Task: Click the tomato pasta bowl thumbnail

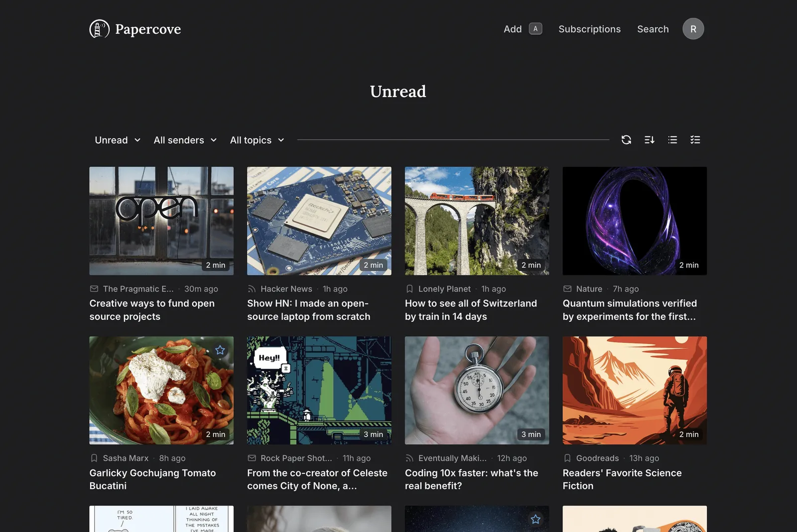Action: click(161, 390)
